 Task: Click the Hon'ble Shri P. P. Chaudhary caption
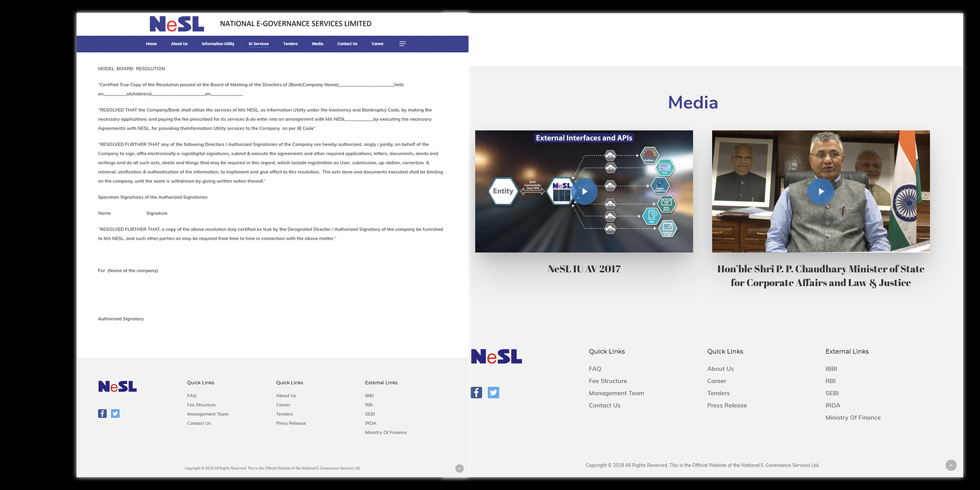pyautogui.click(x=821, y=276)
